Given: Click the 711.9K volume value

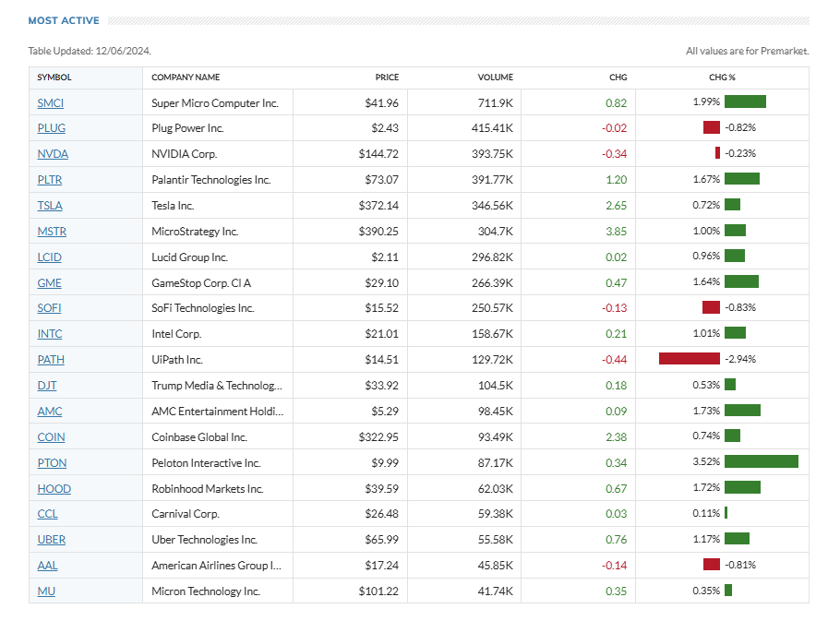Looking at the screenshot, I should click(495, 102).
